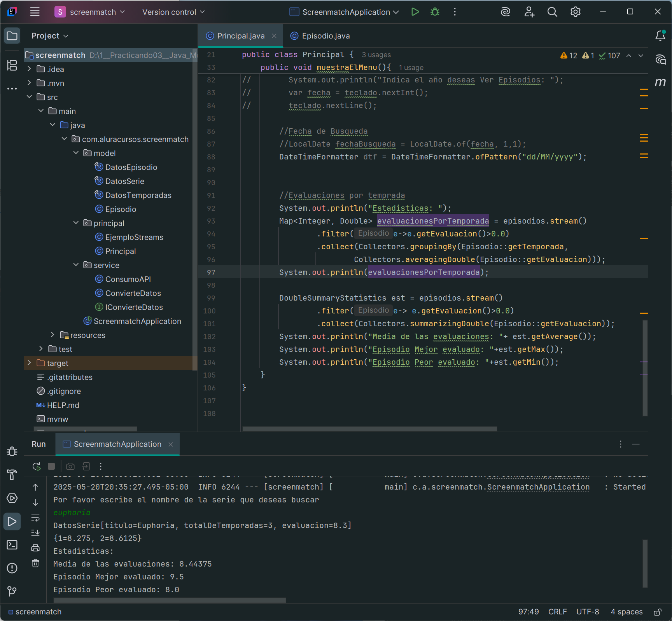Switch to Episodio.java editor tab

pyautogui.click(x=321, y=36)
